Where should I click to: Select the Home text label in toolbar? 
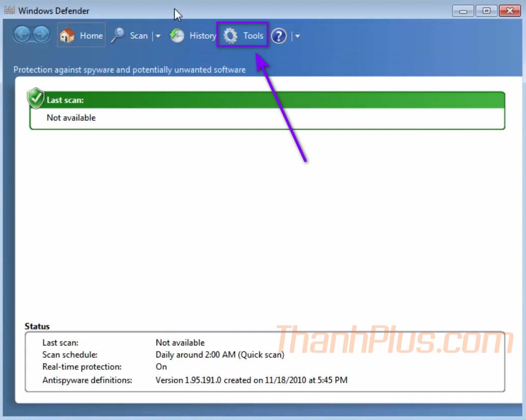coord(91,36)
